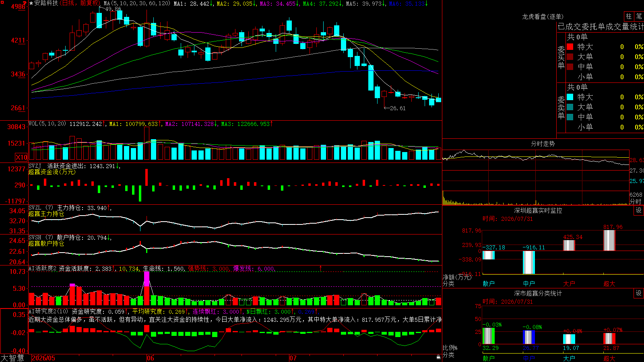
Task: Switch 龙虎看盘 to 柱 bar view
Action: [x=629, y=16]
